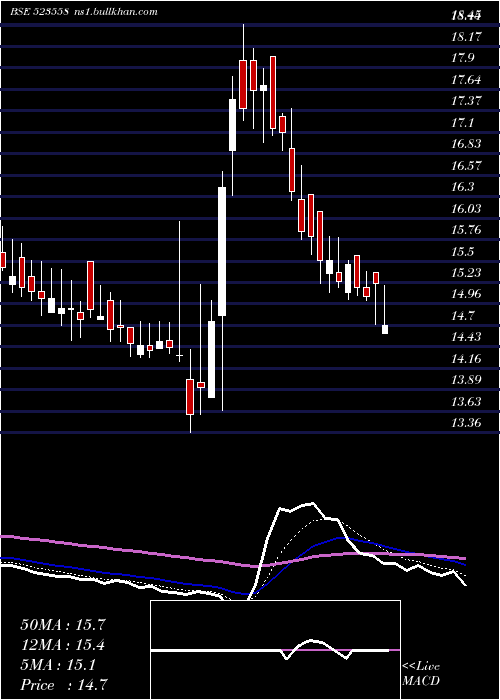The image size is (500, 700).
Task: Click the 14.96 price axis label
Action: pos(466,294)
